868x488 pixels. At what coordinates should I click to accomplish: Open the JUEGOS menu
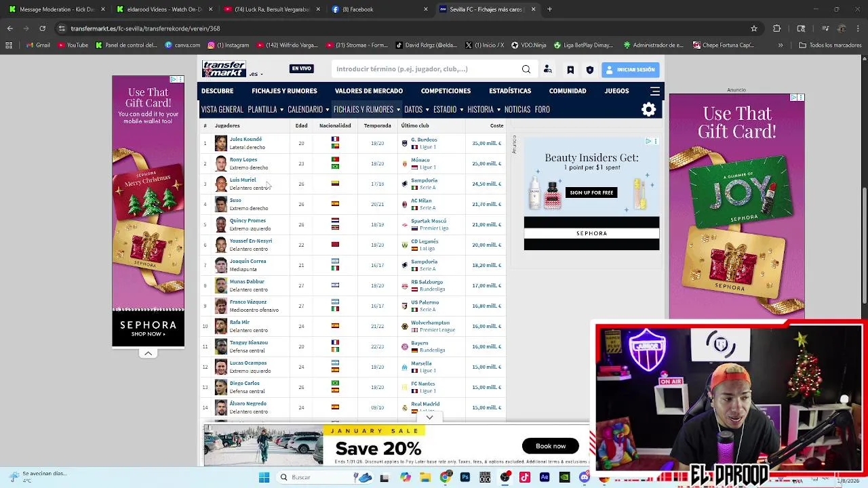tap(617, 91)
